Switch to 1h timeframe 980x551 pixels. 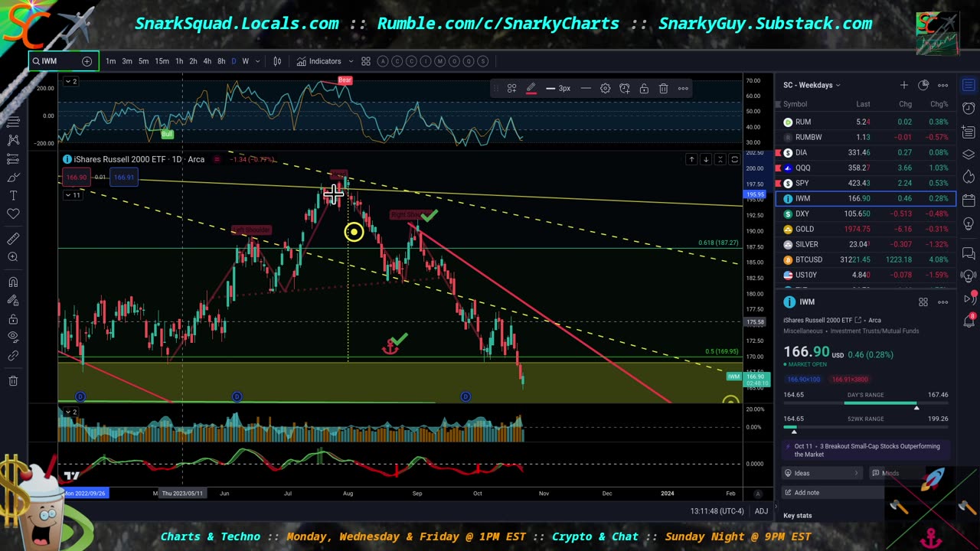pyautogui.click(x=179, y=61)
